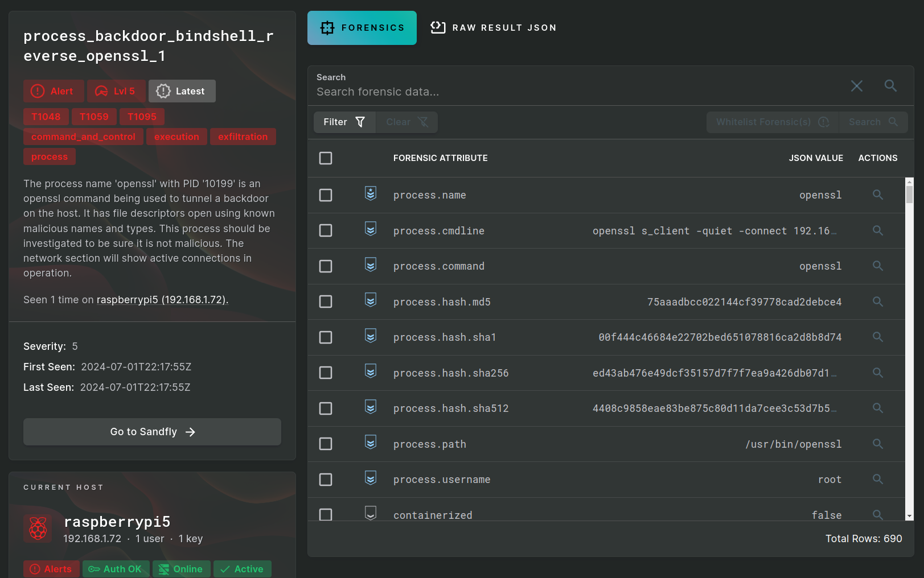This screenshot has width=924, height=578.
Task: Click shield icon beside process.hash.md5
Action: [x=371, y=300]
